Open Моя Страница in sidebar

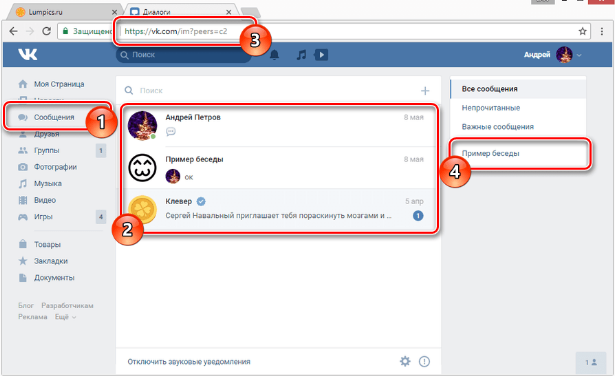[x=59, y=84]
